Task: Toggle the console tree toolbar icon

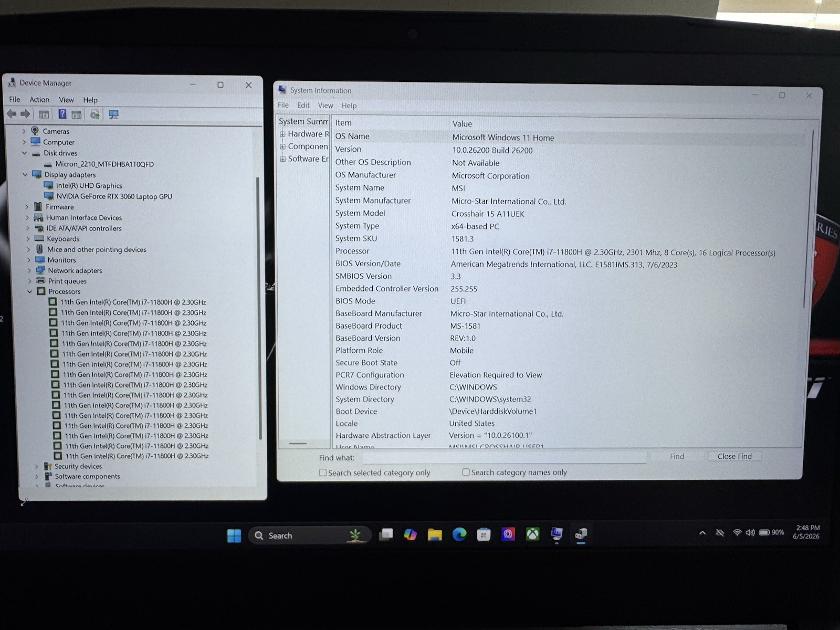Action: click(x=44, y=114)
